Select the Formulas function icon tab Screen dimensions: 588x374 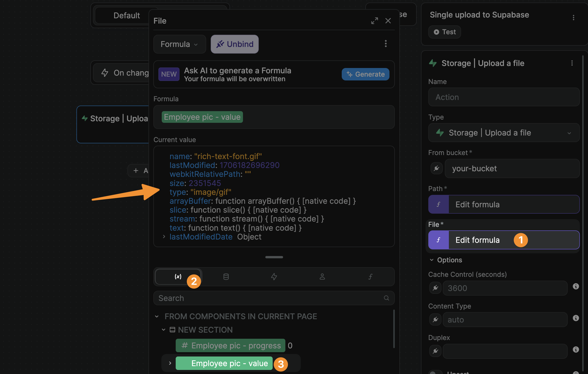pos(370,277)
